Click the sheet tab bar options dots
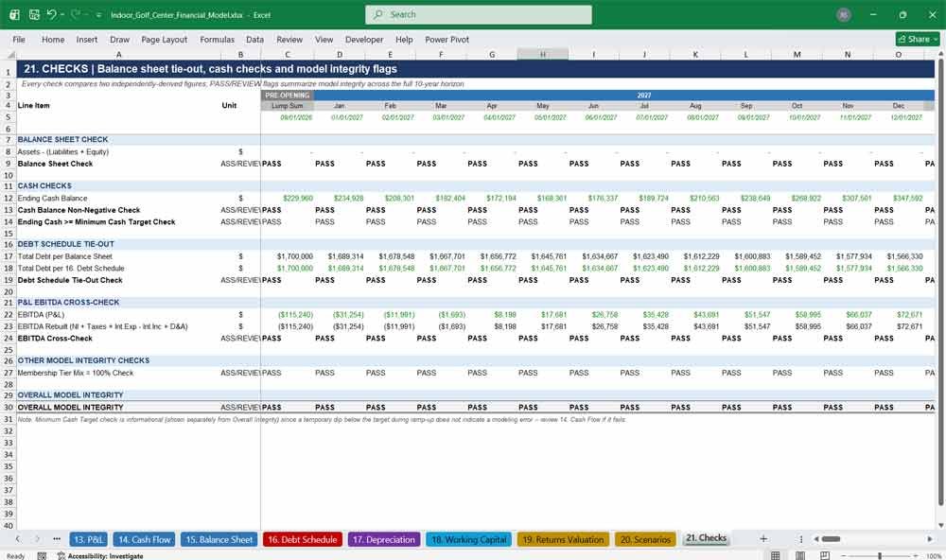 click(x=801, y=539)
